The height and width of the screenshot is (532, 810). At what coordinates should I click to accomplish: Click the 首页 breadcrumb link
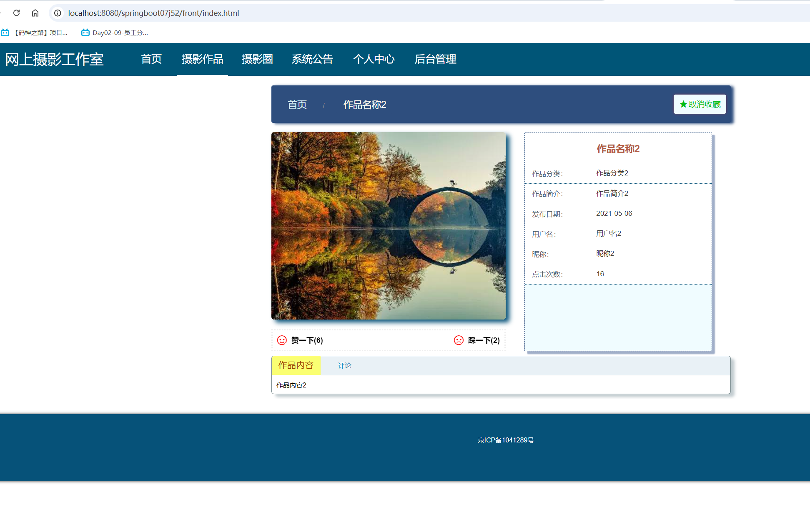297,105
